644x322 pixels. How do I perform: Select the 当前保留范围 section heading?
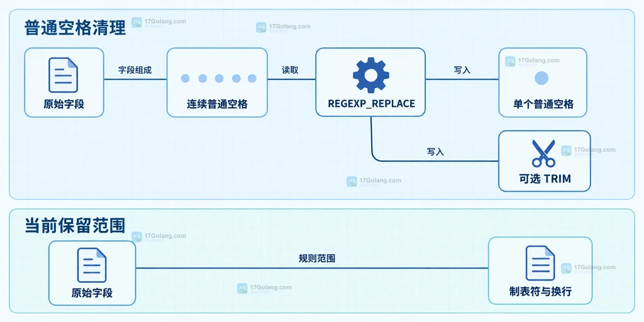(x=75, y=225)
